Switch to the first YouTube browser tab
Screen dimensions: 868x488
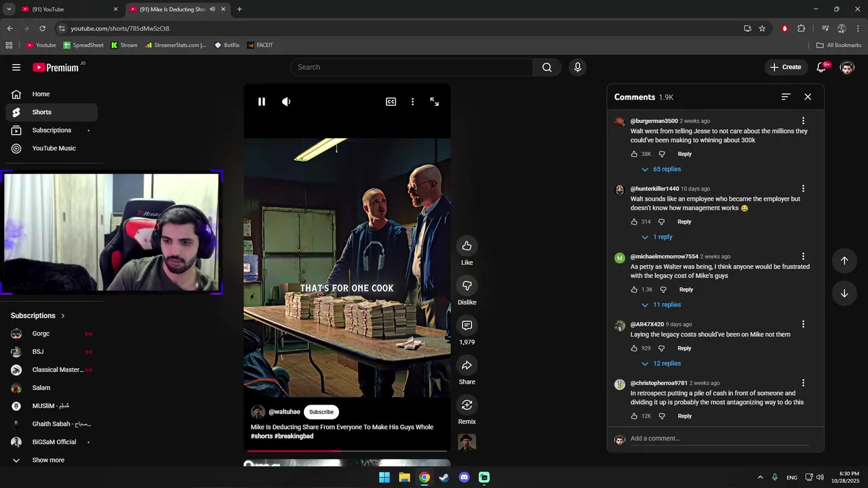click(x=68, y=9)
